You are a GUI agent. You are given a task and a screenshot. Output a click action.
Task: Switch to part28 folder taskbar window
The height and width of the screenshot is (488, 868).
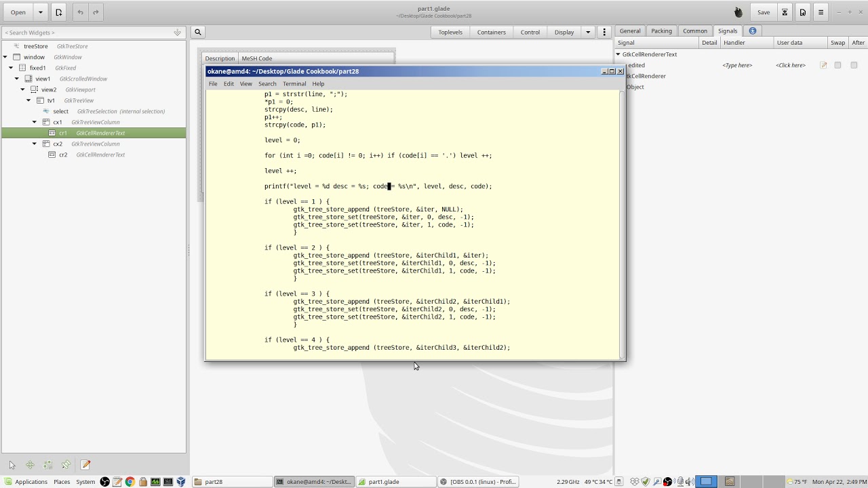click(x=231, y=482)
